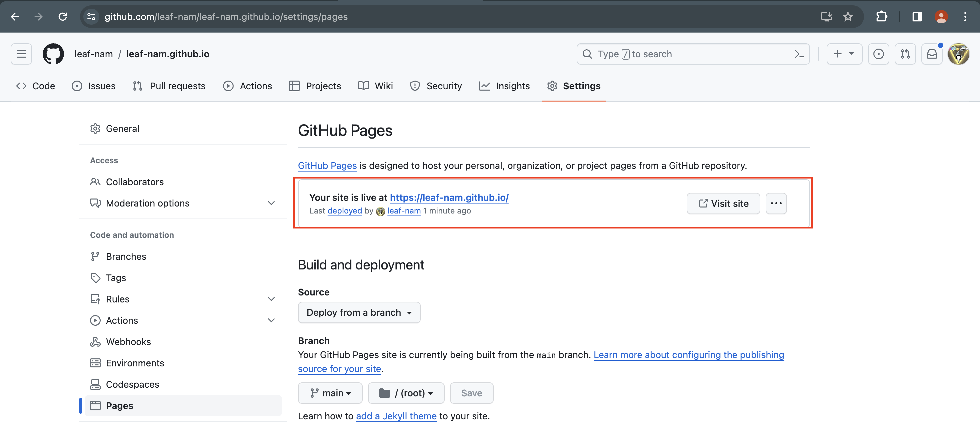Open site information icon in address bar

click(x=91, y=17)
